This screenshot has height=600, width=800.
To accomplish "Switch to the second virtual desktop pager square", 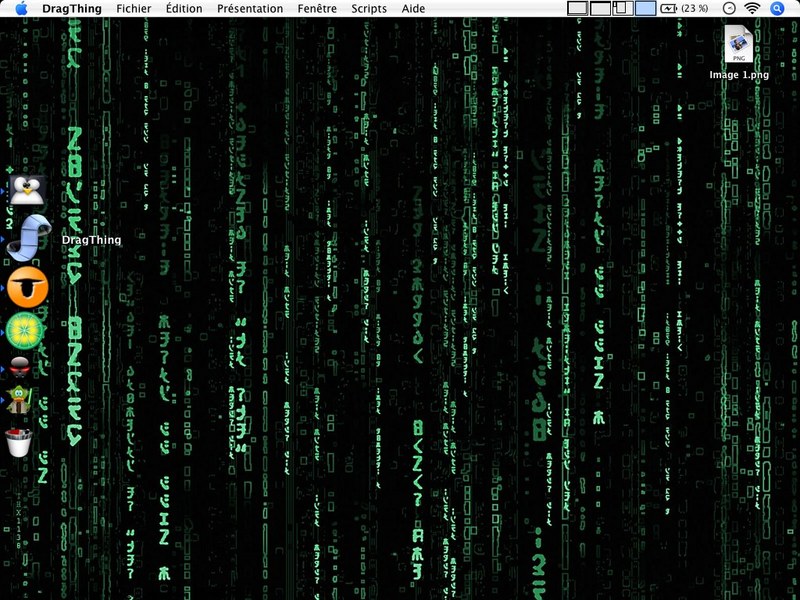I will (x=601, y=8).
